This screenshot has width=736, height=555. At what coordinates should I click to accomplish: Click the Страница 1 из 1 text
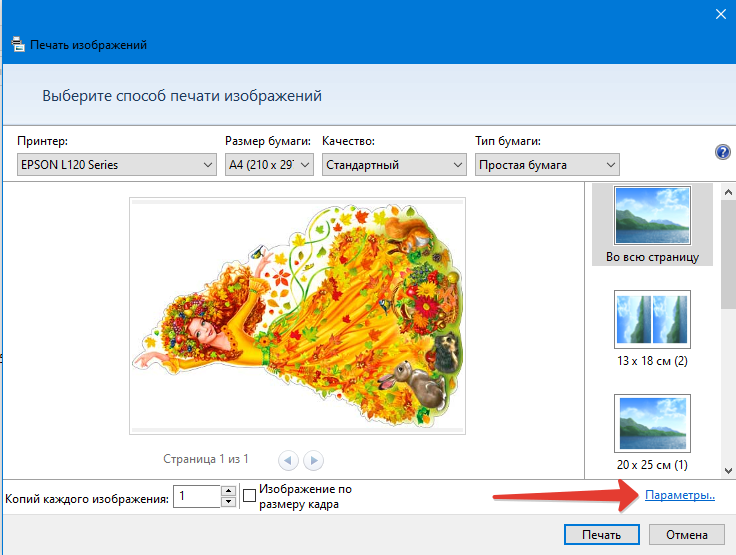click(x=206, y=459)
